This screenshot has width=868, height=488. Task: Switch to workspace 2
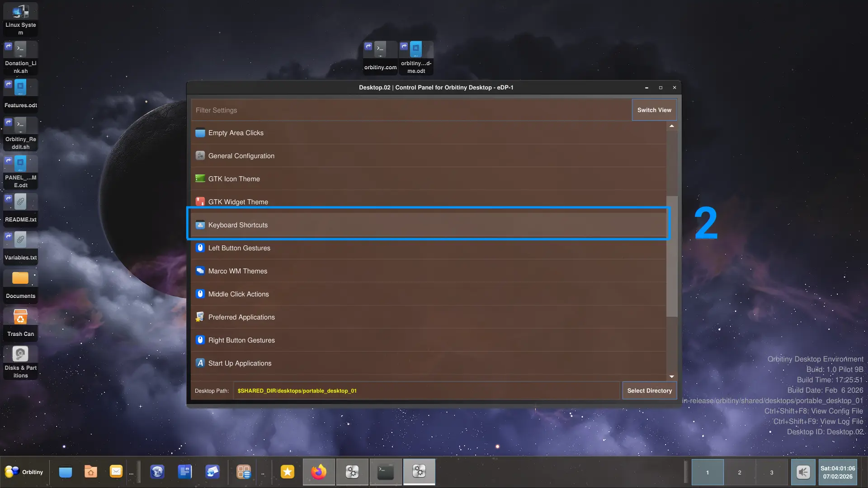740,472
